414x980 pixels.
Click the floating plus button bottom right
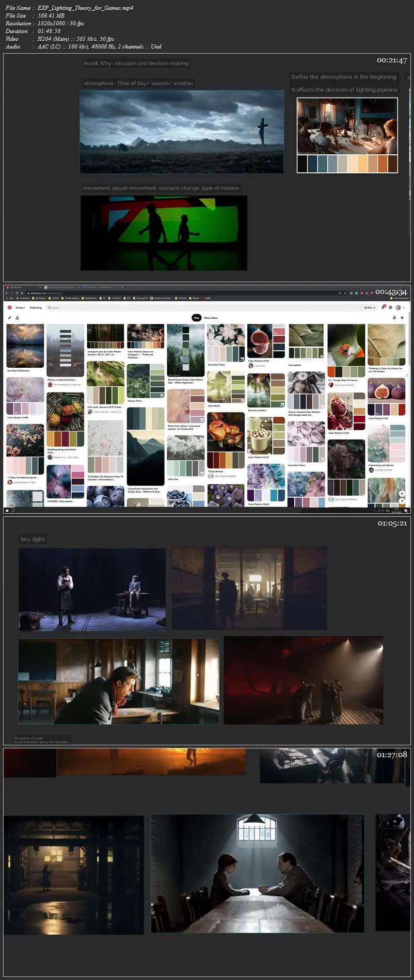click(x=402, y=494)
